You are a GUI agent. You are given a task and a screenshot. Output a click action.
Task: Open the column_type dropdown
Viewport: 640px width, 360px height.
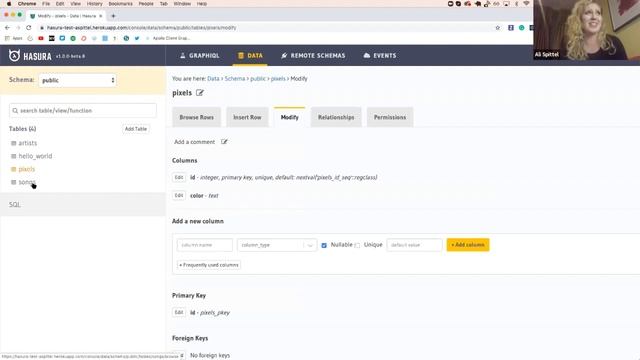coord(277,245)
